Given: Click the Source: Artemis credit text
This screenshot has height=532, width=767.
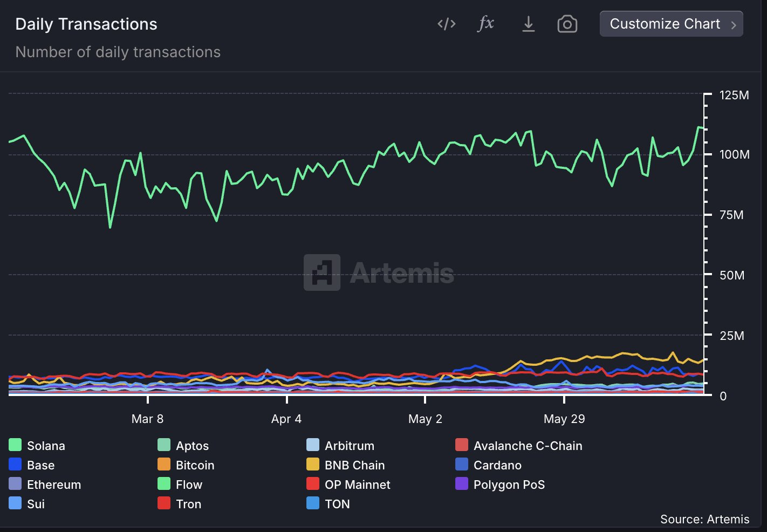Looking at the screenshot, I should [704, 519].
